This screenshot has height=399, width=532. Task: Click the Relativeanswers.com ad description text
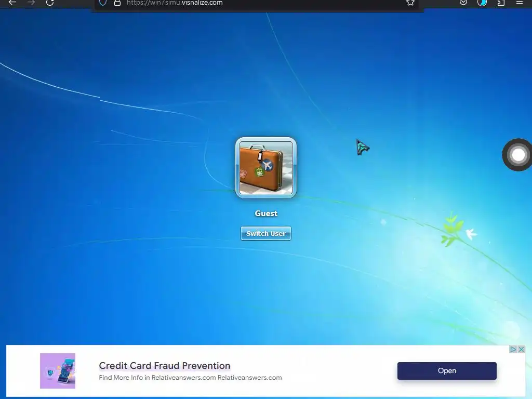click(x=190, y=378)
